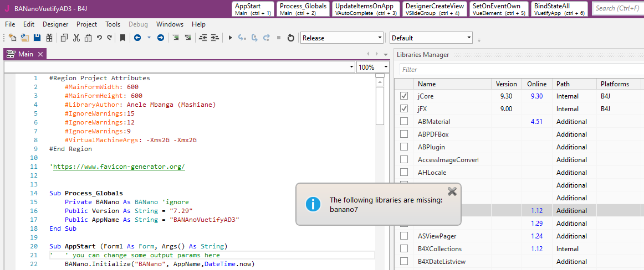Tick the B4XCollections library checkbox

[x=403, y=248]
